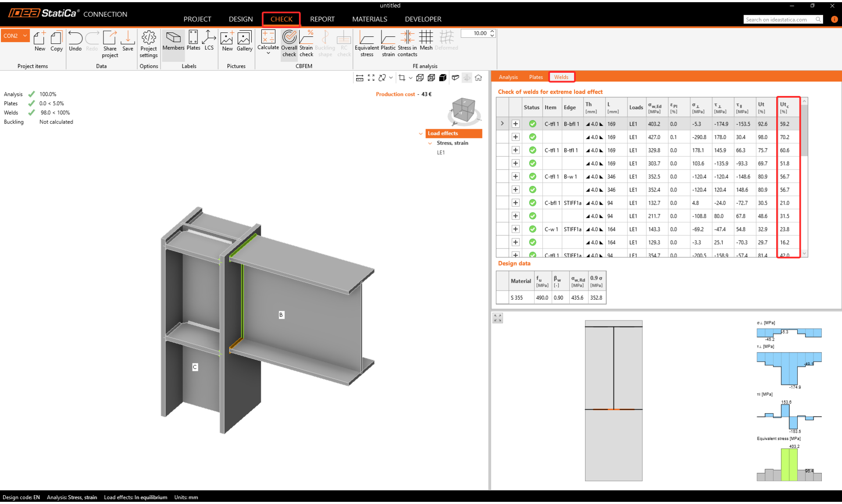Switch to the Plates results tab

[535, 77]
